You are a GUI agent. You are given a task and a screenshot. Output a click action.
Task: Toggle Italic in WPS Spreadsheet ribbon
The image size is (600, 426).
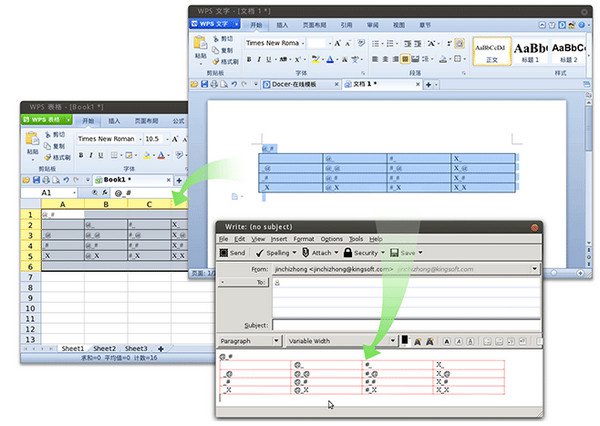[91, 155]
